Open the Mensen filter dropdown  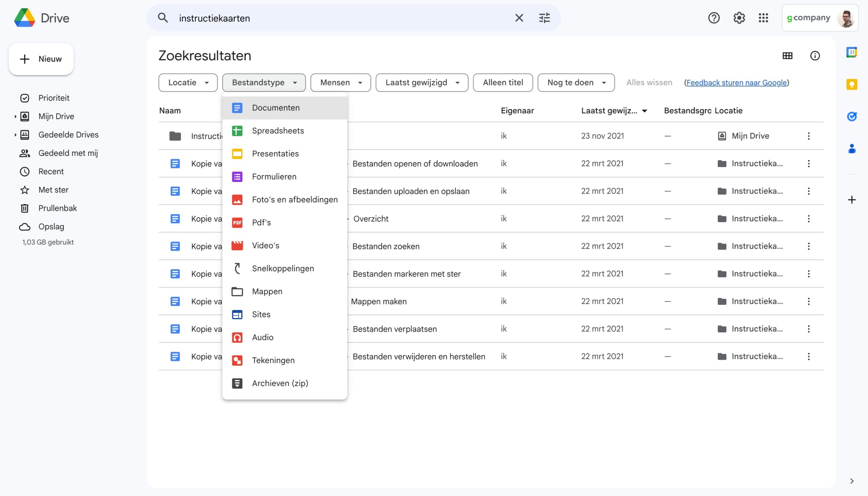click(x=340, y=82)
